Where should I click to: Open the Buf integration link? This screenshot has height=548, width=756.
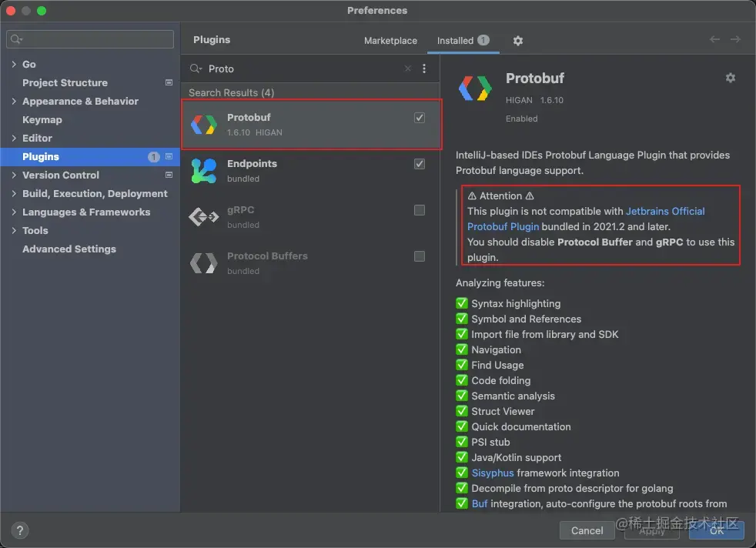pos(480,504)
